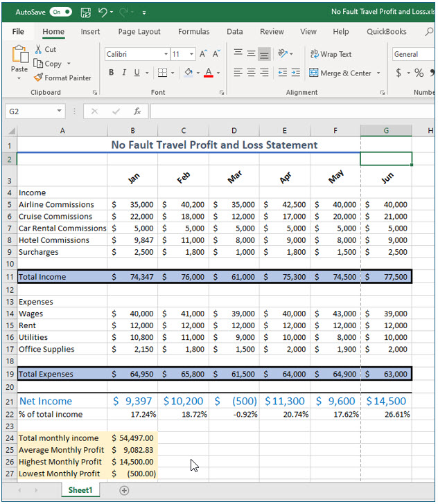Click the Insert Function fx button
The width and height of the screenshot is (438, 504).
click(x=137, y=111)
